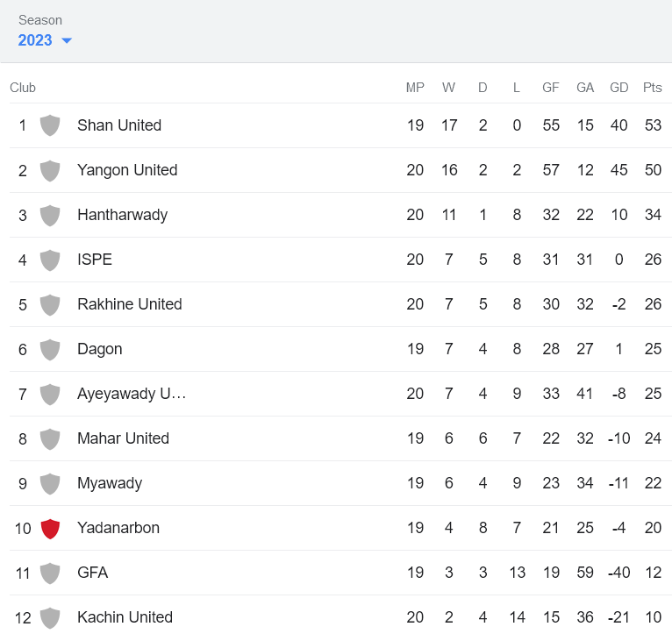The height and width of the screenshot is (641, 672).
Task: Click the GFA shield icon
Action: (x=50, y=573)
